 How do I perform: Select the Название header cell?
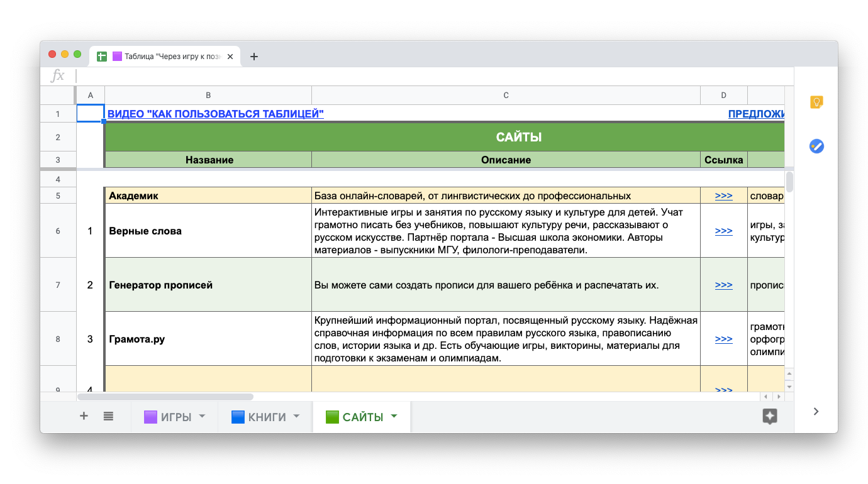point(208,160)
